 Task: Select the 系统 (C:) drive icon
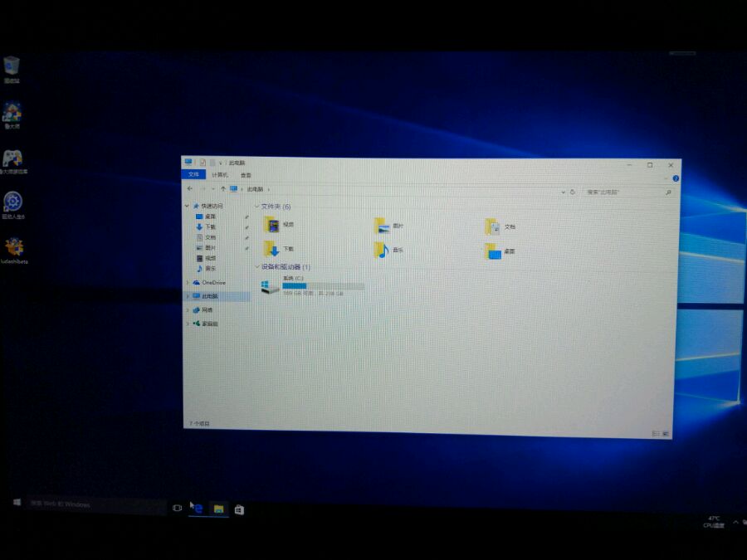point(270,286)
